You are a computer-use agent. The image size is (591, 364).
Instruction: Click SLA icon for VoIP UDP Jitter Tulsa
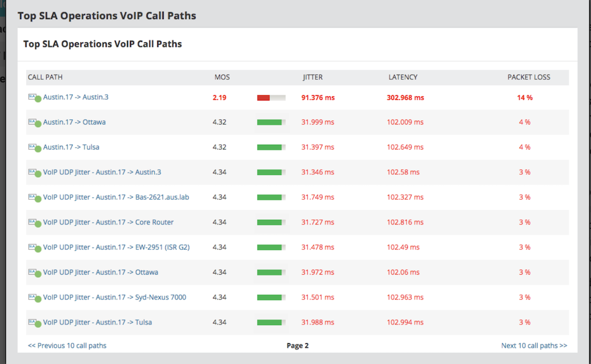coord(34,323)
